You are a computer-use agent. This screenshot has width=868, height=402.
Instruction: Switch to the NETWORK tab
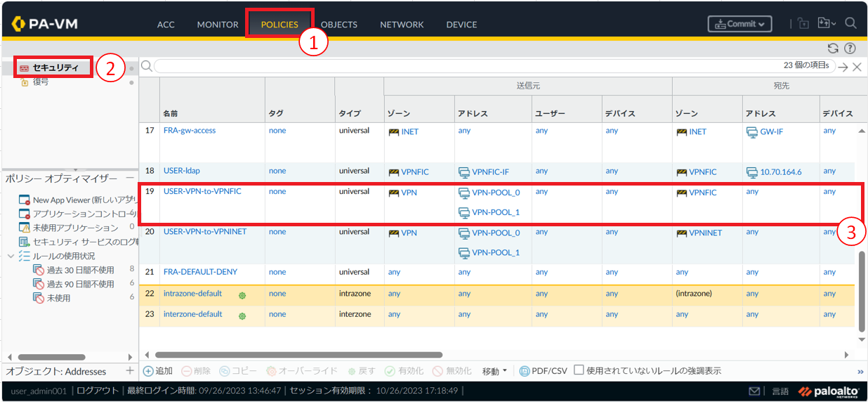(402, 25)
